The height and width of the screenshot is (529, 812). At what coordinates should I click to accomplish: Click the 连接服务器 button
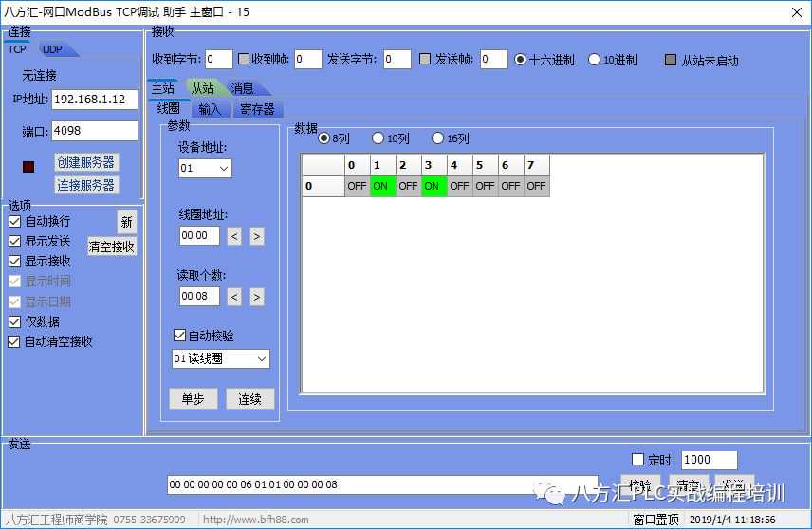[x=85, y=185]
